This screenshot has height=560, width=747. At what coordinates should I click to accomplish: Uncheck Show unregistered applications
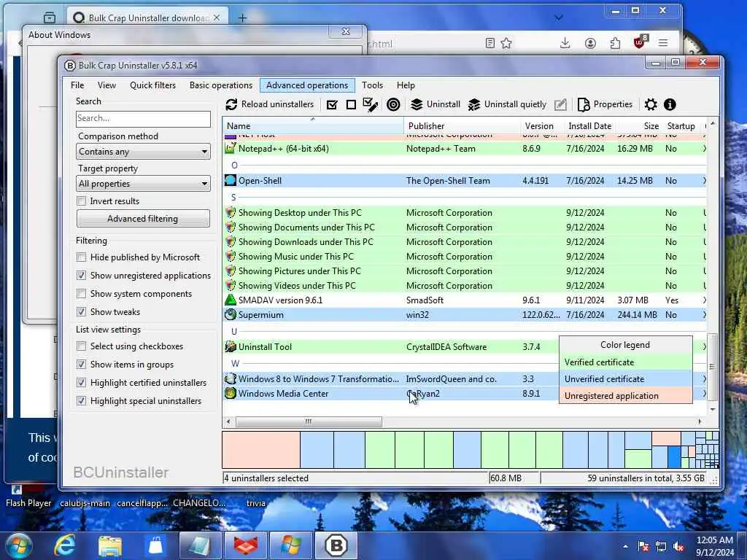pos(82,275)
